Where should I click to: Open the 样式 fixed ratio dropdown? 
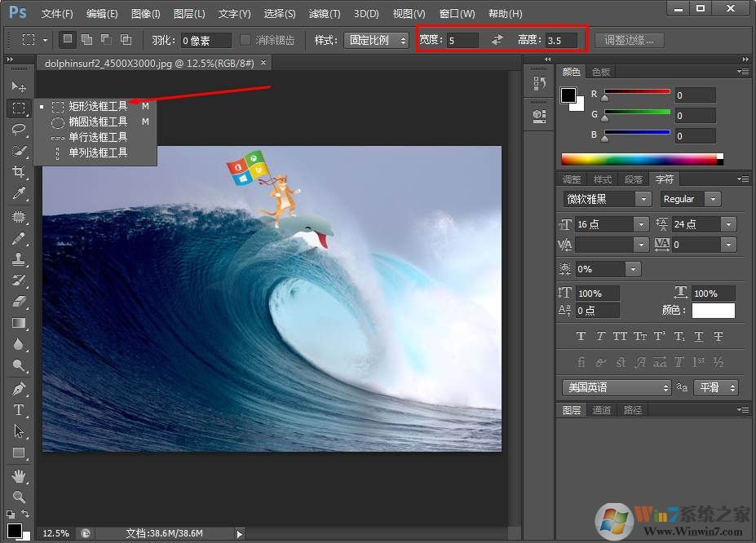tap(376, 40)
